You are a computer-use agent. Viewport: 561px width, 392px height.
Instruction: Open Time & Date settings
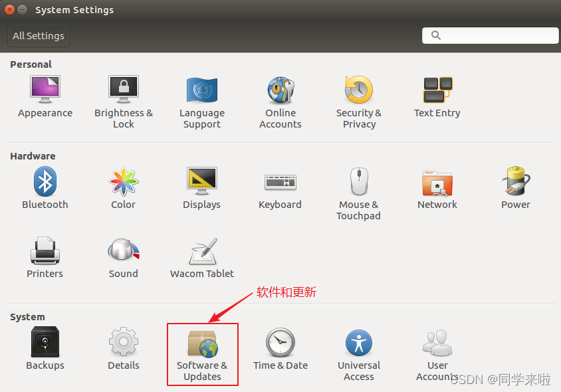click(280, 349)
